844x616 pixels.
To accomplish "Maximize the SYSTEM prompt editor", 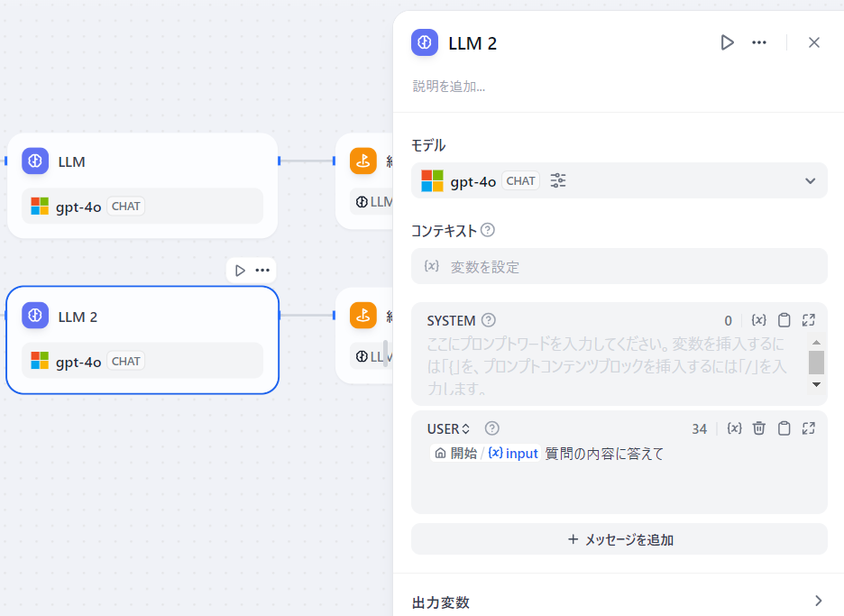I will 809,320.
